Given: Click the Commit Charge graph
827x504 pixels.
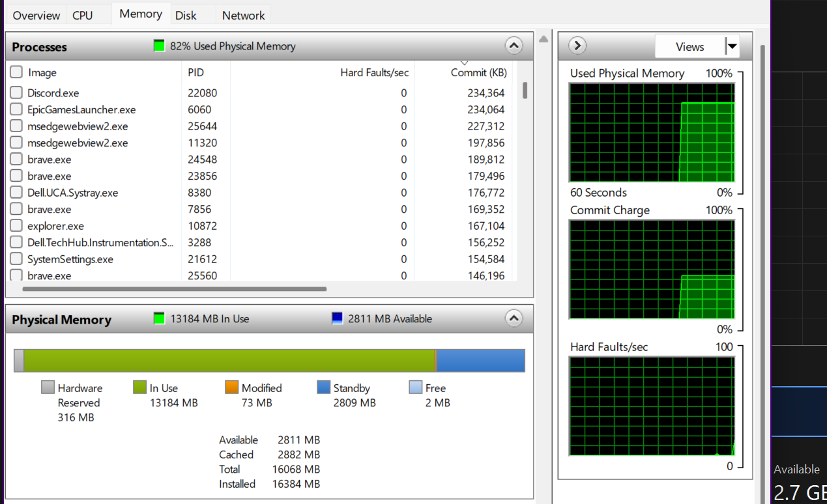Looking at the screenshot, I should pyautogui.click(x=652, y=269).
